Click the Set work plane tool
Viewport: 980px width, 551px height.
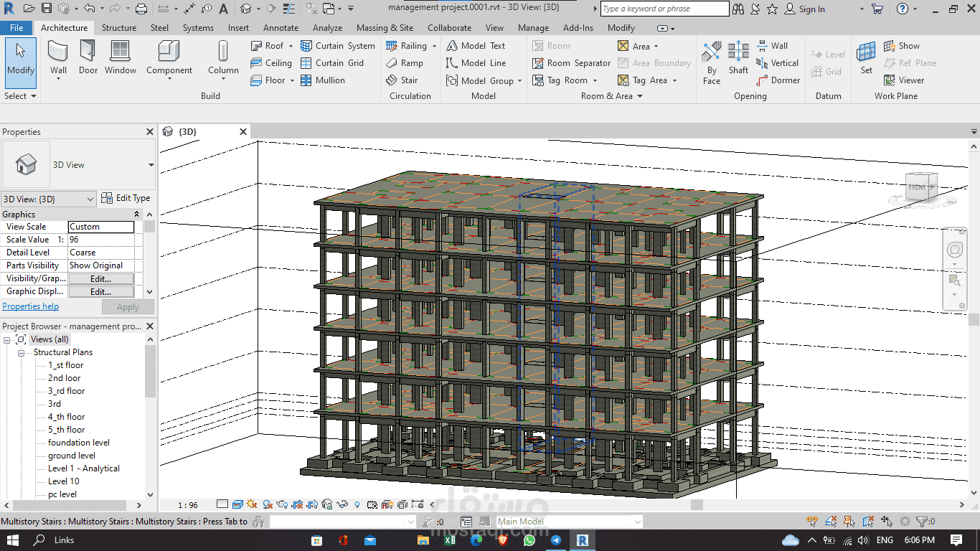(x=867, y=58)
